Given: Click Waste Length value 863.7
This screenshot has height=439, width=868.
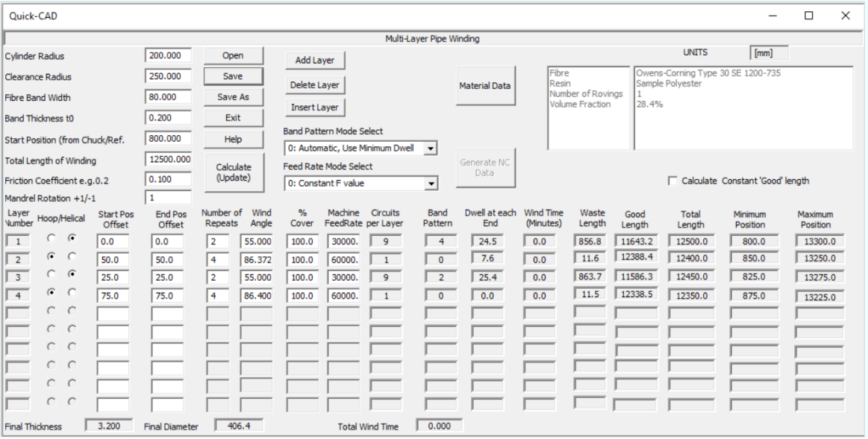Looking at the screenshot, I should [x=590, y=277].
